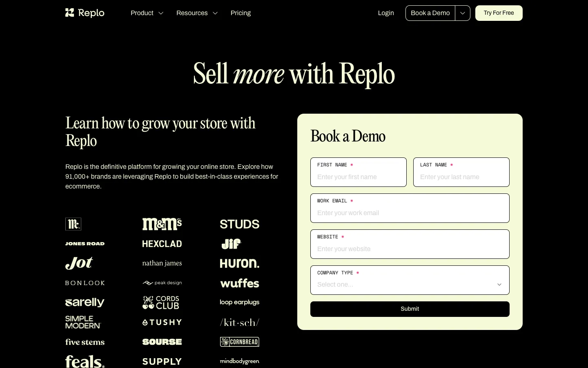Image resolution: width=588 pixels, height=368 pixels.
Task: Click the chevron next to Resources
Action: 215,13
